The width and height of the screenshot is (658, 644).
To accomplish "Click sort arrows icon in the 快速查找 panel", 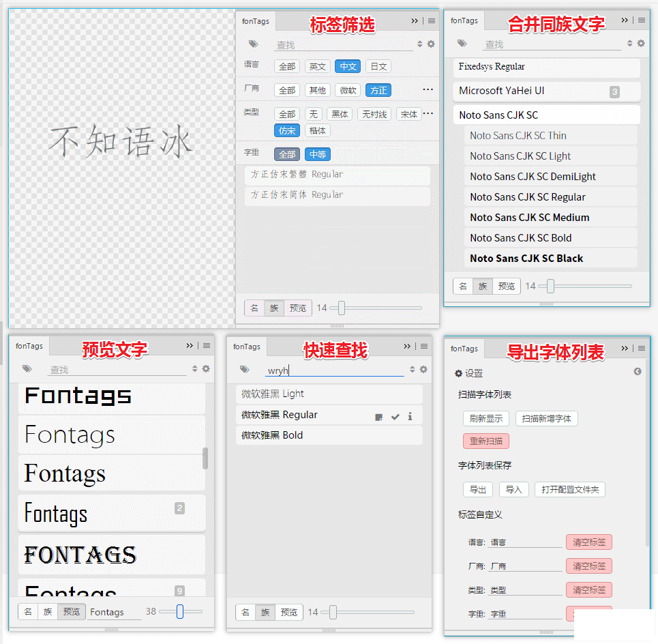I will tap(412, 370).
